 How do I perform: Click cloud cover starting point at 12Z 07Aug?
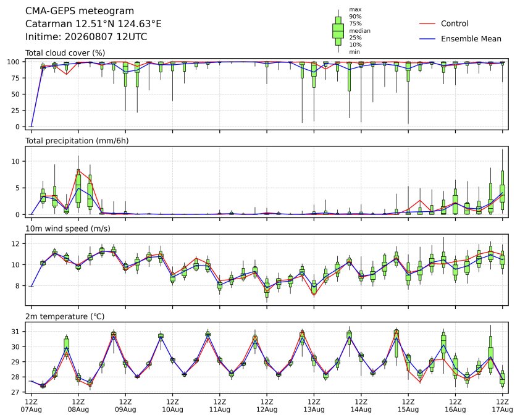[x=31, y=127]
